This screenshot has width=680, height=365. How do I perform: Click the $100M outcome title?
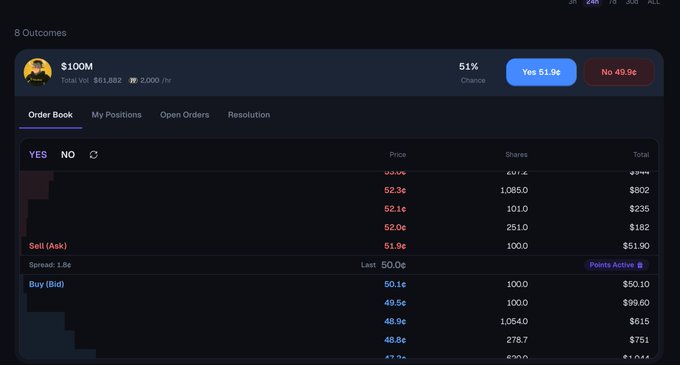pos(77,66)
